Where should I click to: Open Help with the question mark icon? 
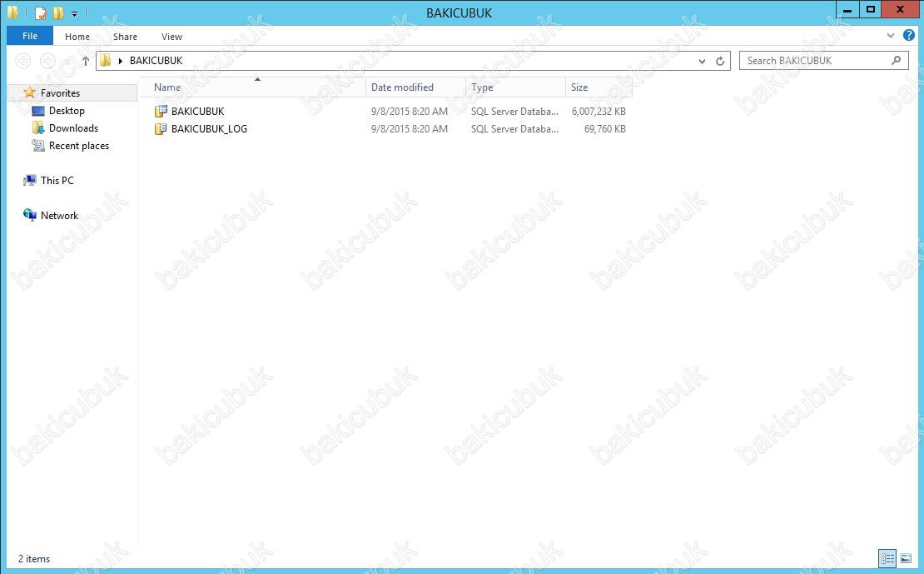pyautogui.click(x=909, y=35)
